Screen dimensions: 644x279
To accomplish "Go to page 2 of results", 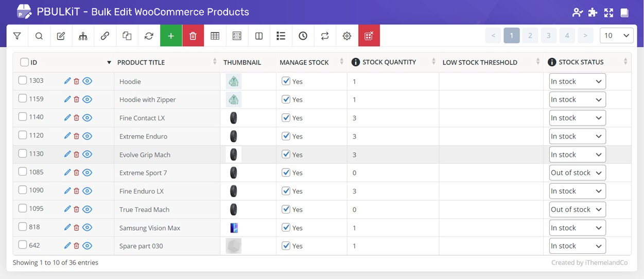I will point(530,36).
